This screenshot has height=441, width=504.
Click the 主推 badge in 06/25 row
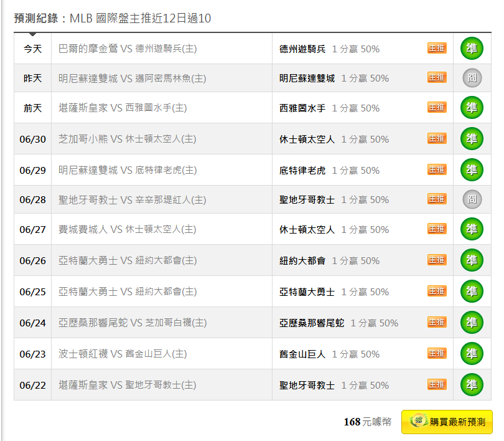click(437, 291)
